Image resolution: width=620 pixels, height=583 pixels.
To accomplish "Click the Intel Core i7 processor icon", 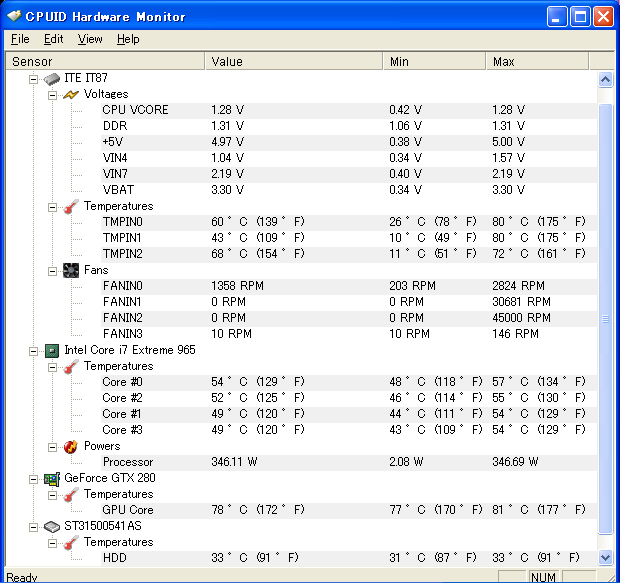I will (52, 350).
